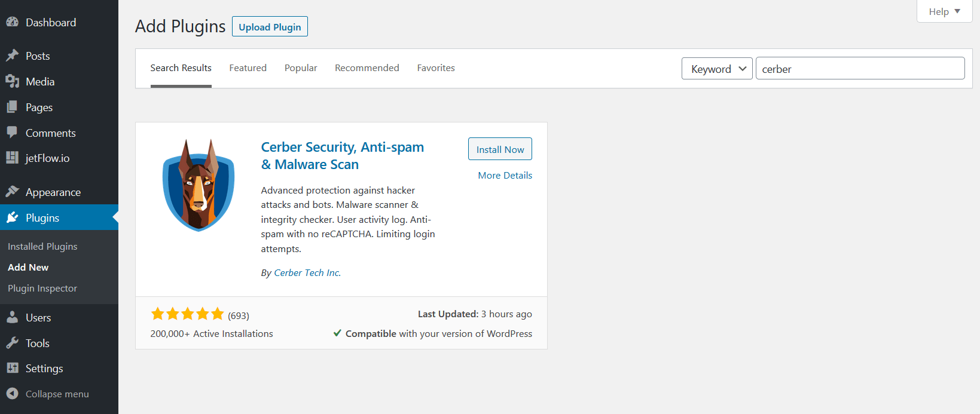Viewport: 980px width, 414px height.
Task: Select the Appearance paintbrush icon
Action: click(x=13, y=191)
